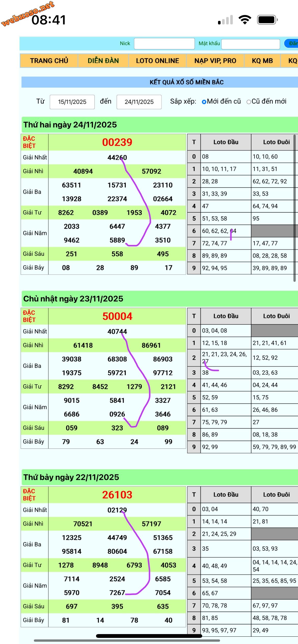Screen dimensions: 298x644
Task: Tap the cellular signal bars icon
Action: click(225, 20)
